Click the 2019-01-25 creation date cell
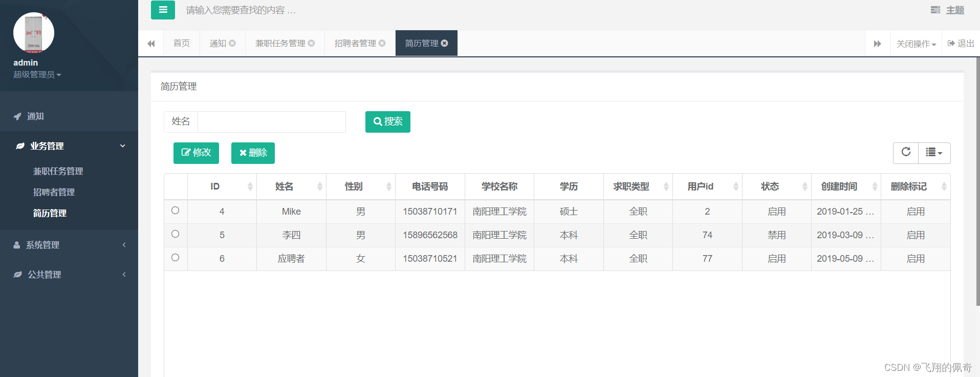 click(845, 212)
